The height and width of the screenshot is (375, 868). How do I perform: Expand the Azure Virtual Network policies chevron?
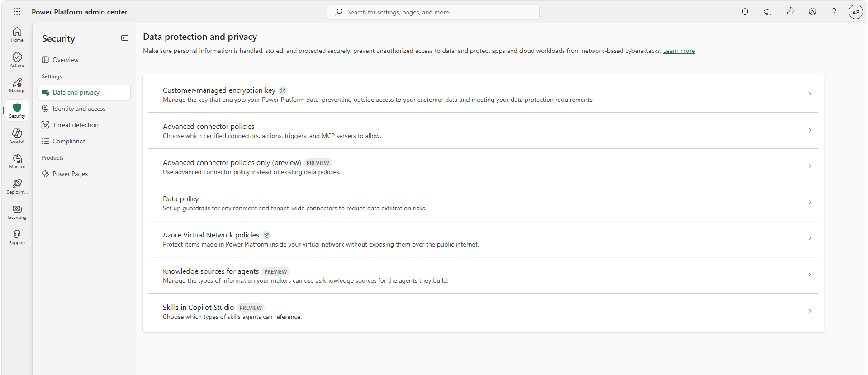click(x=810, y=238)
